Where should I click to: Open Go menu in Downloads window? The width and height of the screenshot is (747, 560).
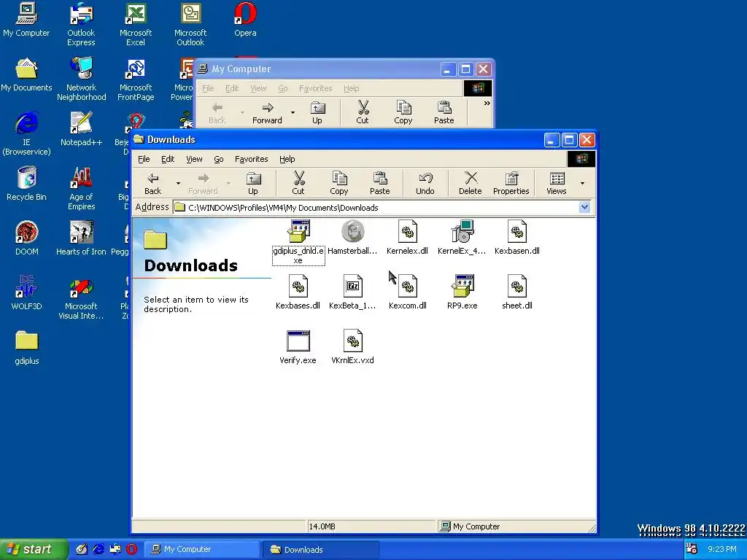click(219, 159)
